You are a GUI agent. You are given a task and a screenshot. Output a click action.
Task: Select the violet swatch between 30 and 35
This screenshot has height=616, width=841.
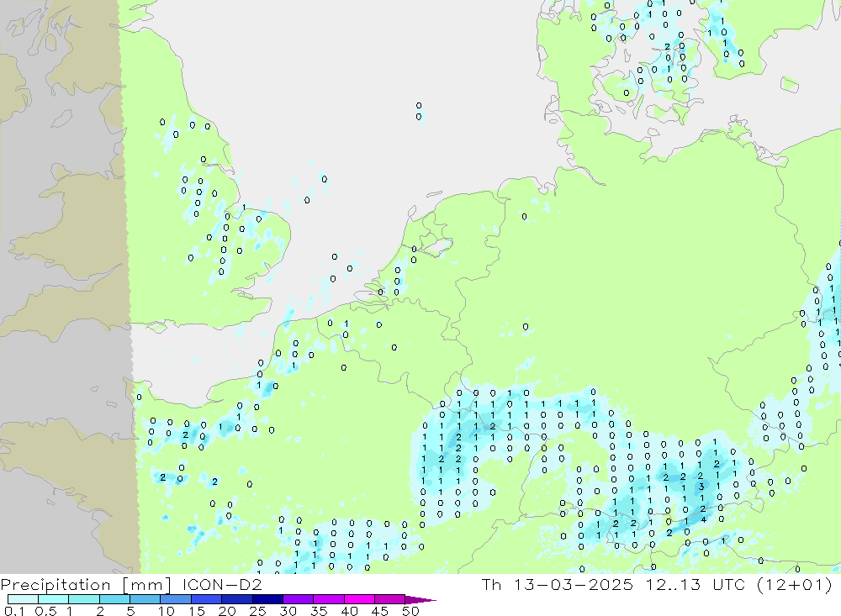pyautogui.click(x=299, y=599)
